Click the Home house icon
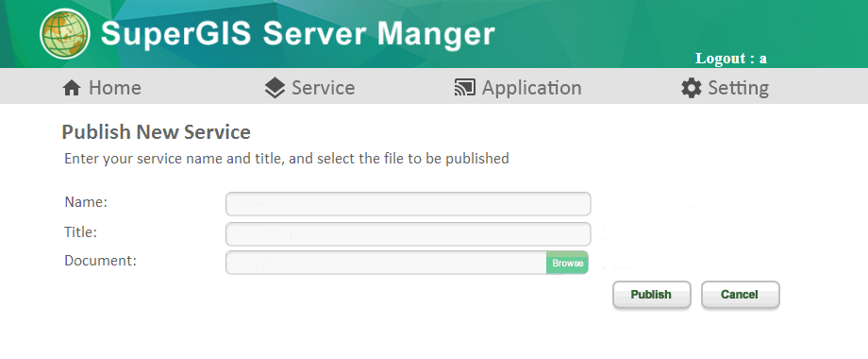Screen dimensions: 868x359 72,88
